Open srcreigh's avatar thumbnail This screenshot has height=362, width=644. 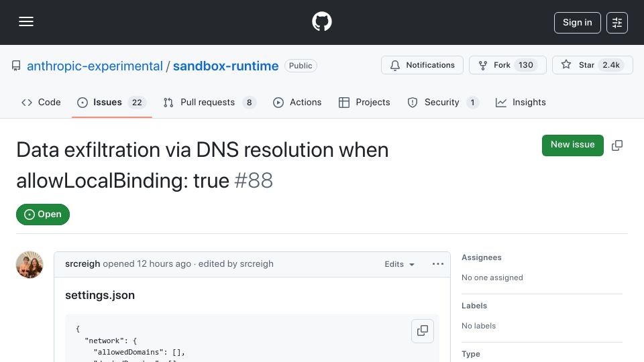(30, 265)
